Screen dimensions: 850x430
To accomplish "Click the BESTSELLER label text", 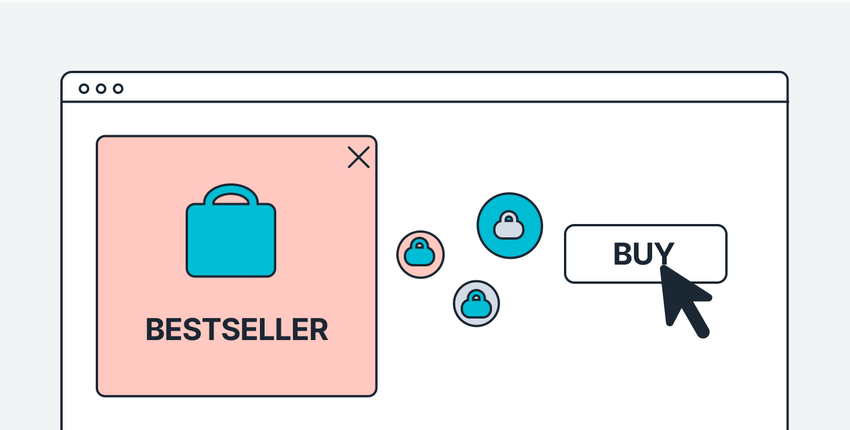I will tap(237, 329).
